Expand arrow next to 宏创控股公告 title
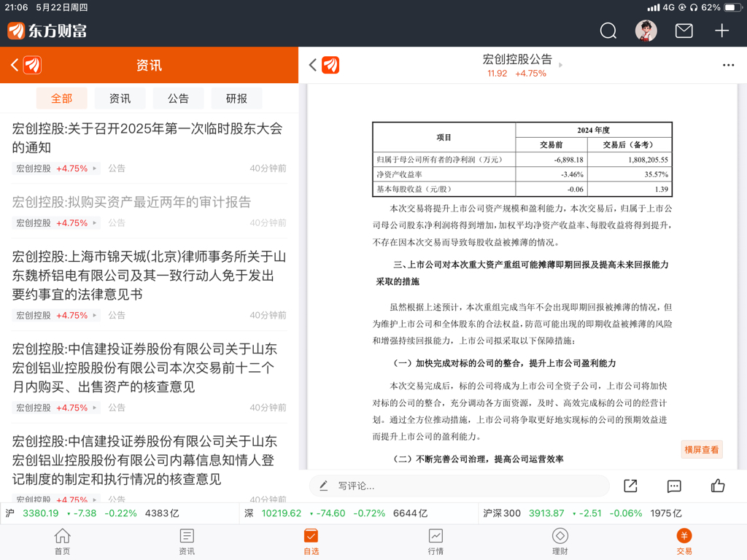This screenshot has height=560, width=747. [560, 65]
